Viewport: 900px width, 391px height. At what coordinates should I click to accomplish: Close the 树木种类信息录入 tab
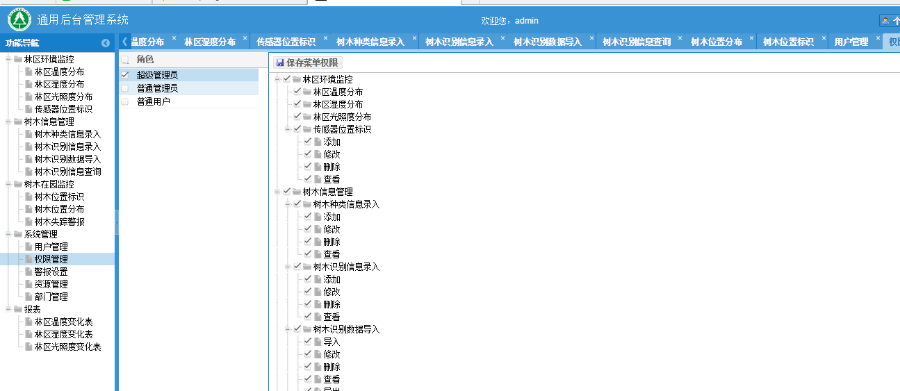pos(414,38)
